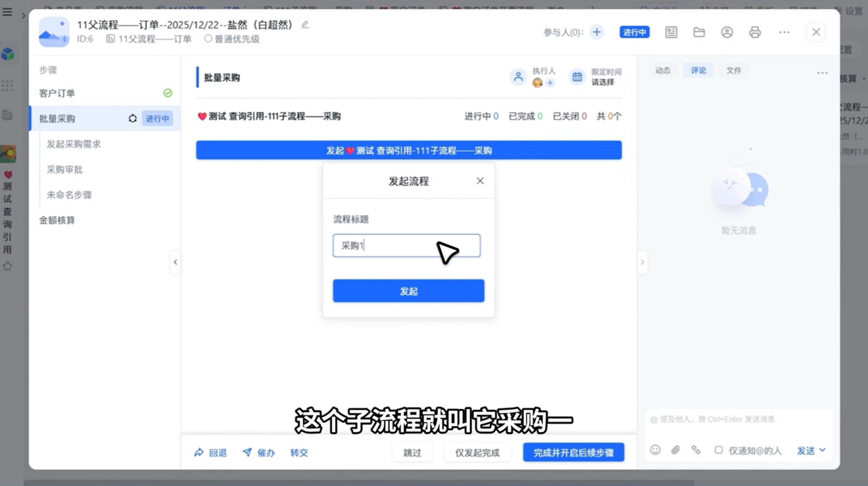The width and height of the screenshot is (868, 486).
Task: Click the grid dots icon in left sidebar
Action: pyautogui.click(x=7, y=85)
